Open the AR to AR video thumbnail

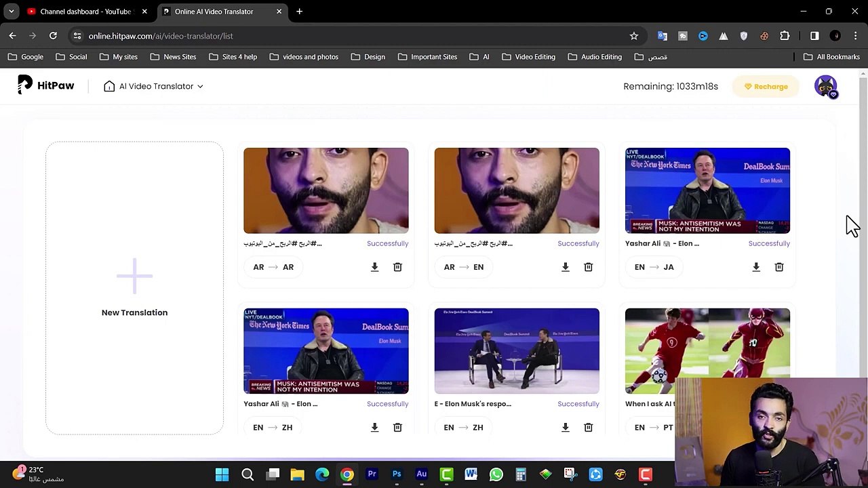click(x=326, y=190)
